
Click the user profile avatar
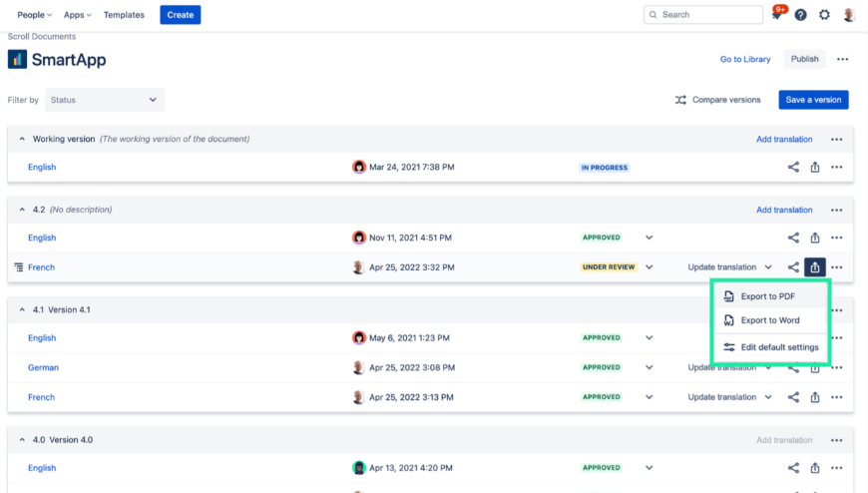tap(849, 15)
